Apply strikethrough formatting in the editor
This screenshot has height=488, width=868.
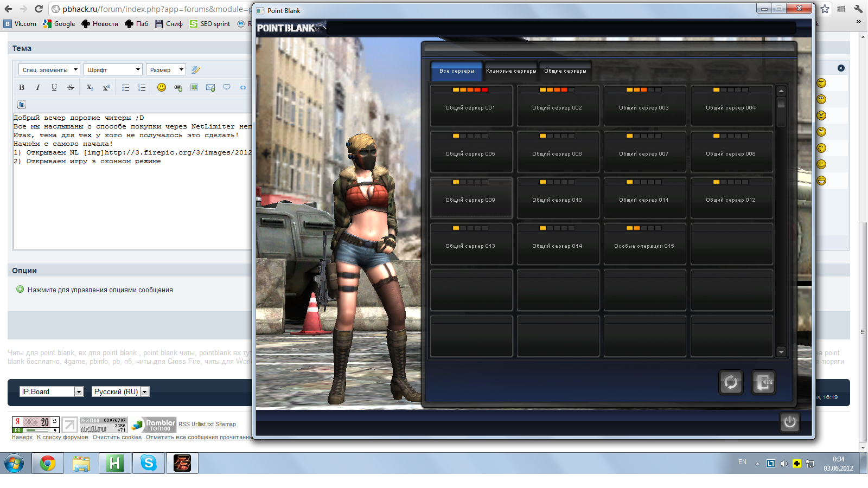click(71, 87)
